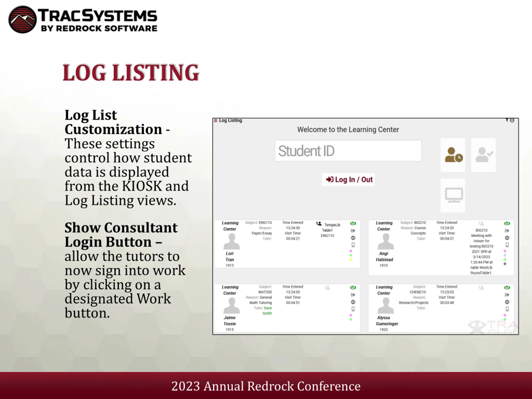Click the light blue dot on Angi Halstead's card
532x399 pixels.
coord(505,255)
